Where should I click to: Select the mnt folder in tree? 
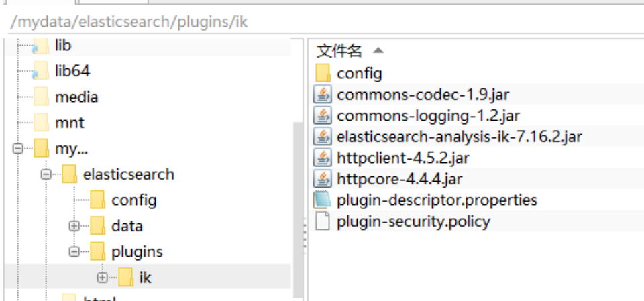click(69, 123)
